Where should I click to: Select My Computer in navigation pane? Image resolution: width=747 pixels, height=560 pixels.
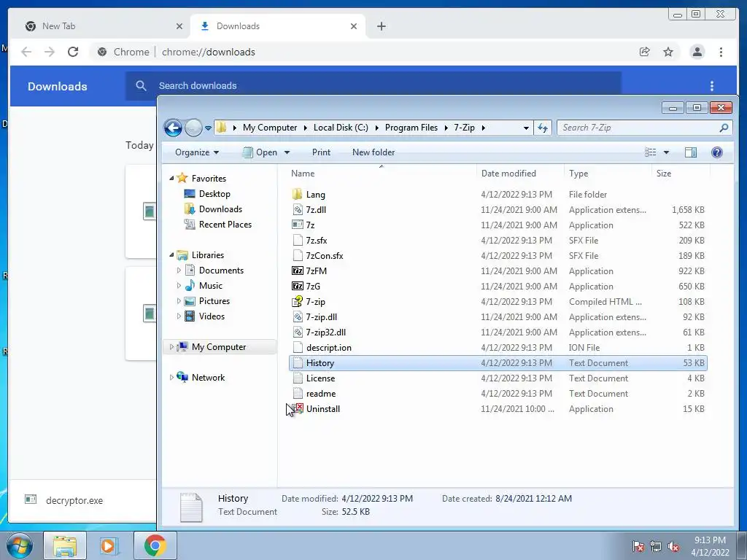[x=219, y=346]
